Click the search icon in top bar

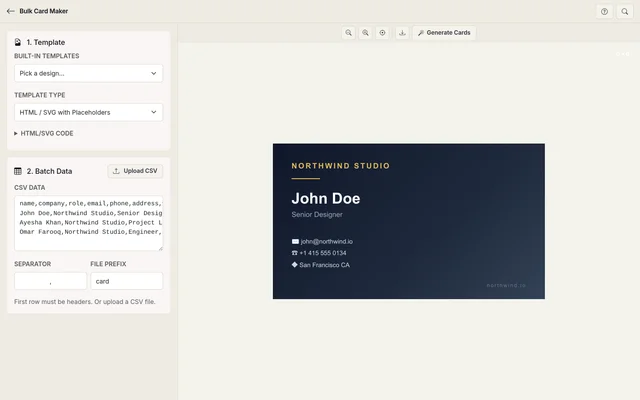[x=624, y=11]
